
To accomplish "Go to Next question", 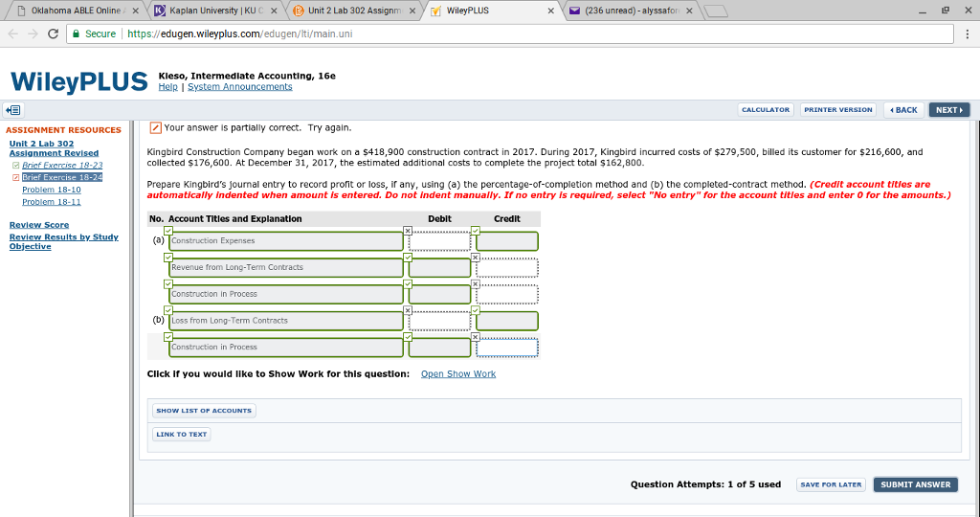I will 949,110.
